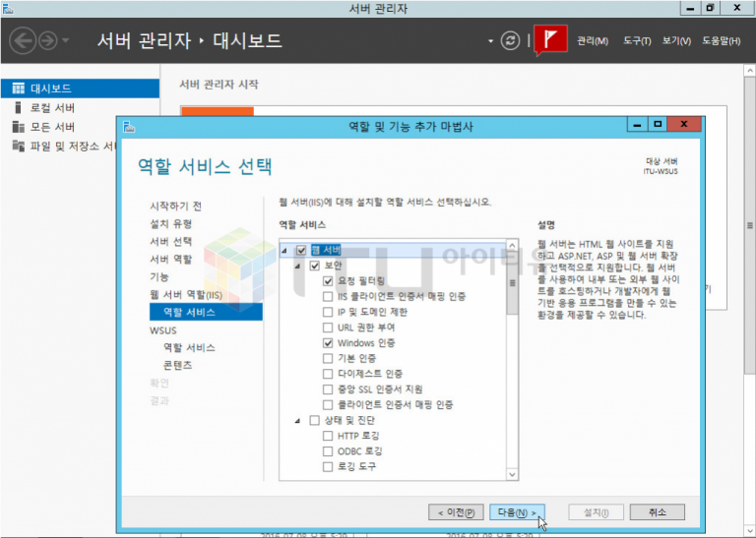Click the role services list scrollbar
The width and height of the screenshot is (756, 538).
coord(512,295)
